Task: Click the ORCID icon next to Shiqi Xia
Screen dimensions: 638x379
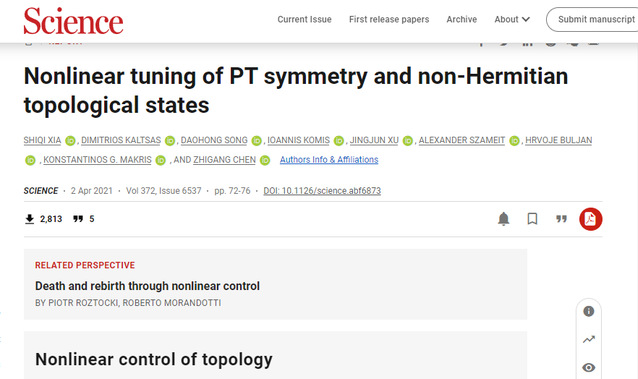Action: (x=70, y=141)
